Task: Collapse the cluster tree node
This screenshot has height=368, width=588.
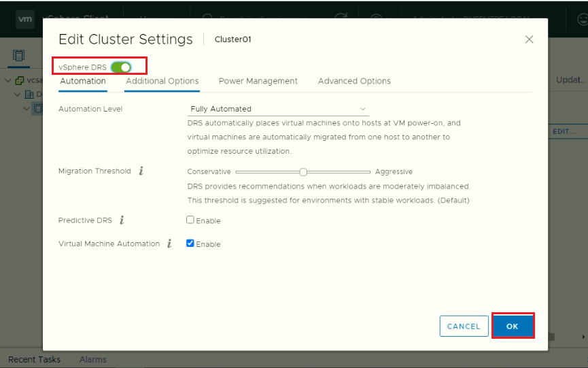Action: click(x=27, y=108)
